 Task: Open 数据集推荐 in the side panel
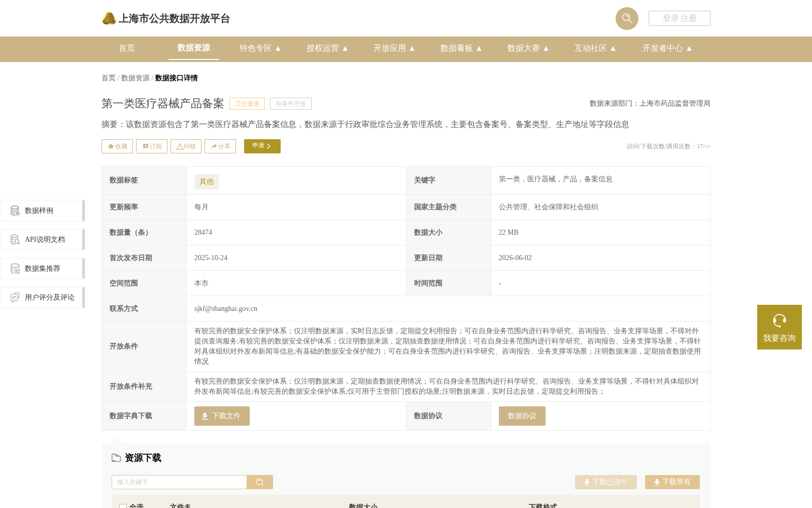(42, 268)
